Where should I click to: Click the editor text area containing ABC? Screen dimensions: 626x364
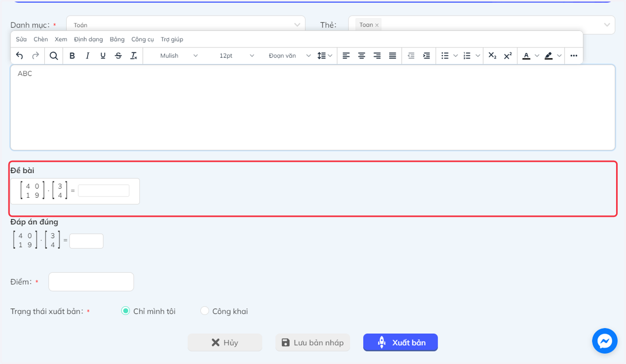(312, 107)
